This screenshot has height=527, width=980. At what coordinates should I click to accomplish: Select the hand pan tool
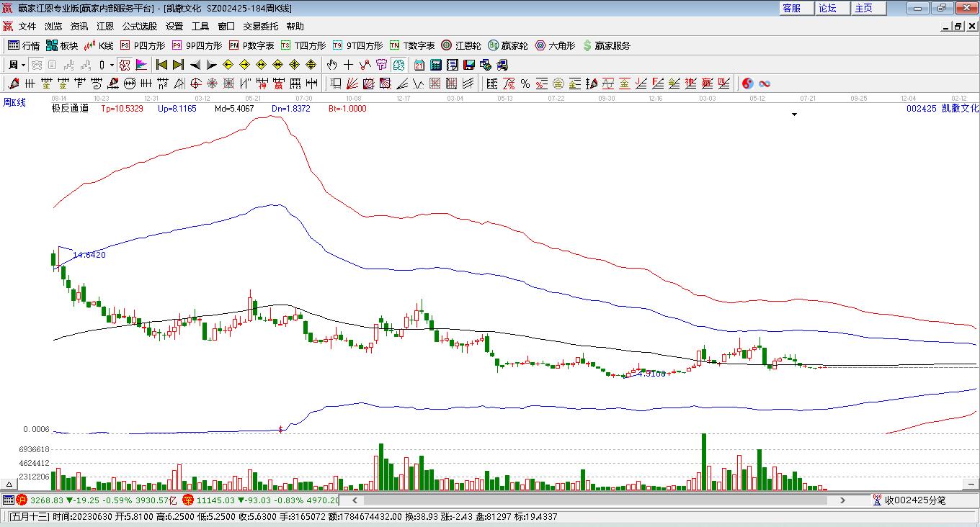coord(332,65)
